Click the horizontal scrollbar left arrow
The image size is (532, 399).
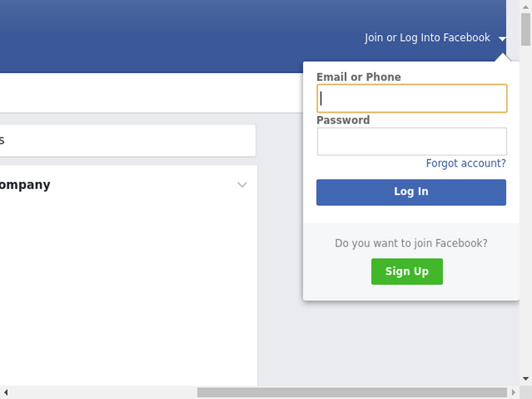point(5,393)
